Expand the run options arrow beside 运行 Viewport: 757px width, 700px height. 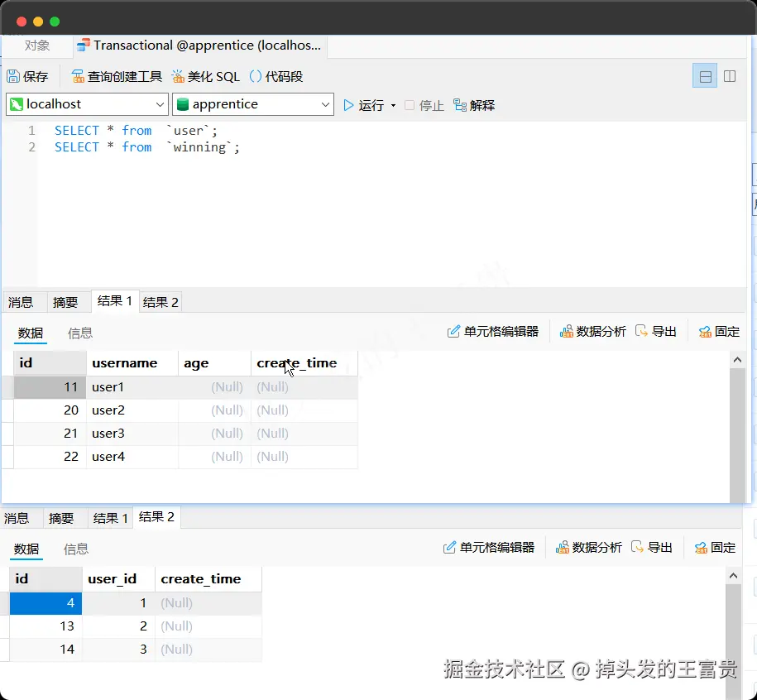tap(393, 105)
